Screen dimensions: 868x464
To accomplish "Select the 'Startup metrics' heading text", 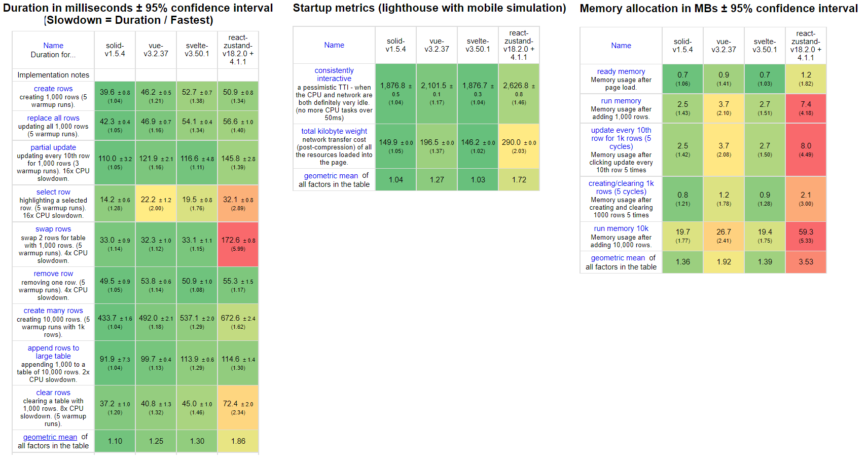I will click(x=429, y=8).
